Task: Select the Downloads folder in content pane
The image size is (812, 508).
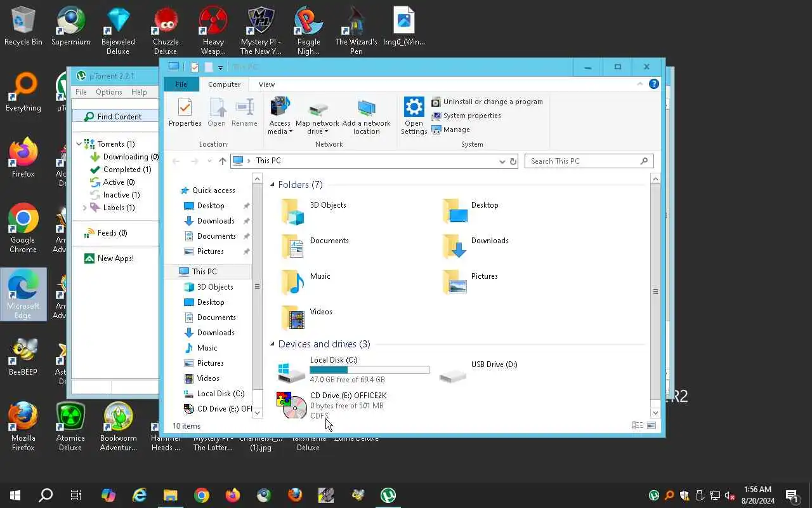Action: tap(476, 246)
